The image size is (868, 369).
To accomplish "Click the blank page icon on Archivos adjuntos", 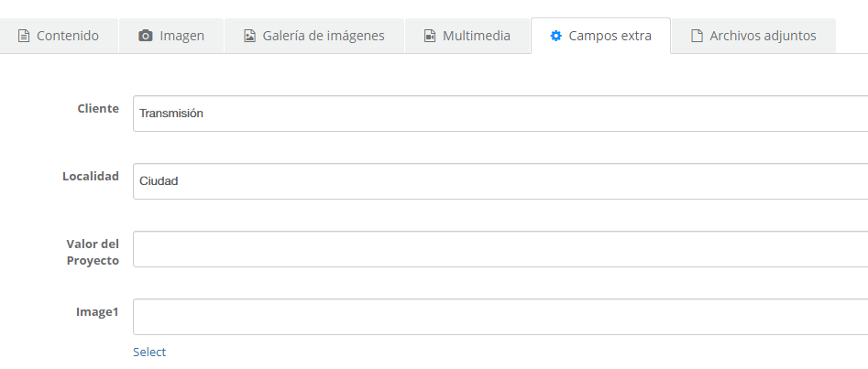I will click(697, 37).
